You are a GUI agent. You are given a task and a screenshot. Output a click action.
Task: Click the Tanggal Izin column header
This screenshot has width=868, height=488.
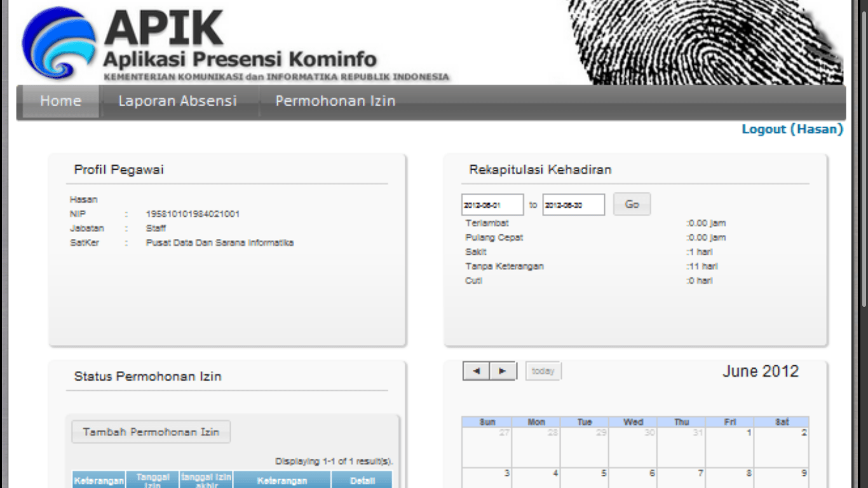point(153,480)
